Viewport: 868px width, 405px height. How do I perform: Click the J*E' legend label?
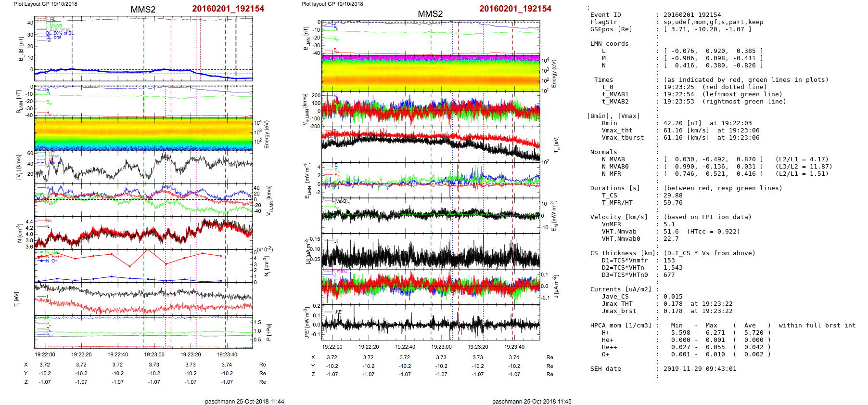338,312
